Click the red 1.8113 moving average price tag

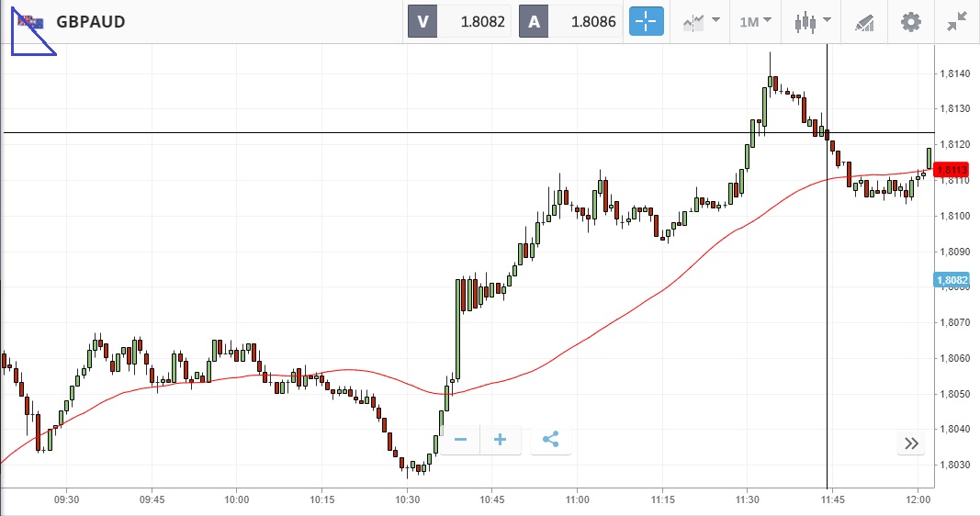[x=952, y=170]
